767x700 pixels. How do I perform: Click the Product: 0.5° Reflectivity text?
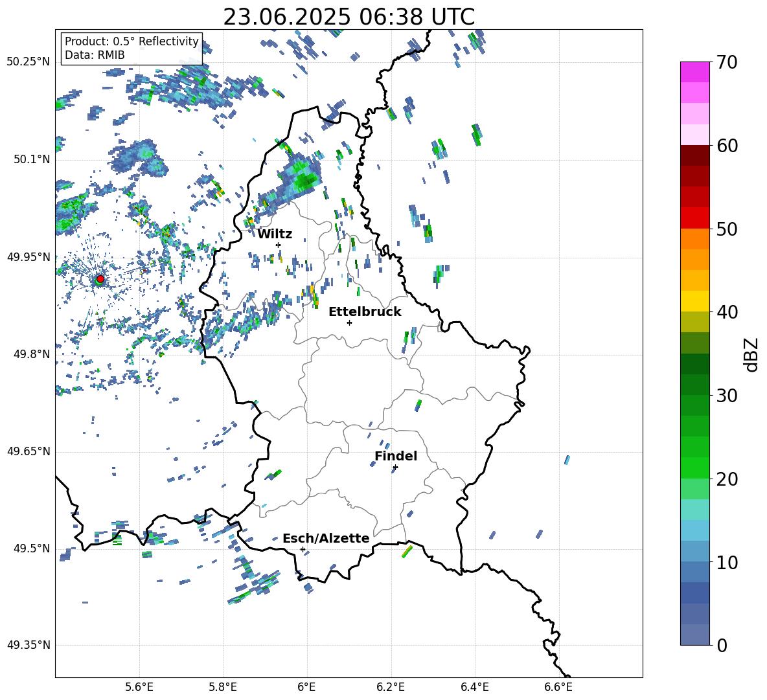coord(132,41)
